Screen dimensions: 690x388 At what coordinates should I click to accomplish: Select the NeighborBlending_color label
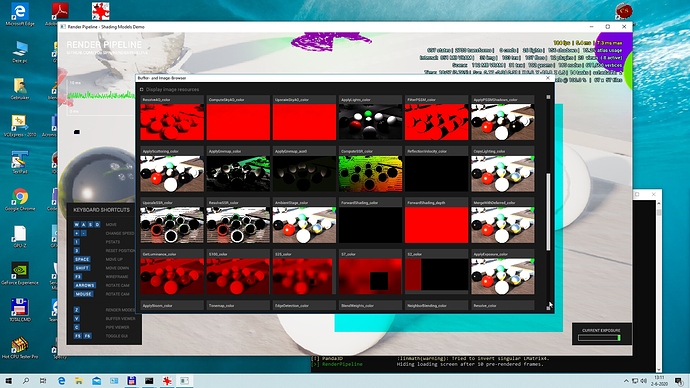(x=427, y=306)
